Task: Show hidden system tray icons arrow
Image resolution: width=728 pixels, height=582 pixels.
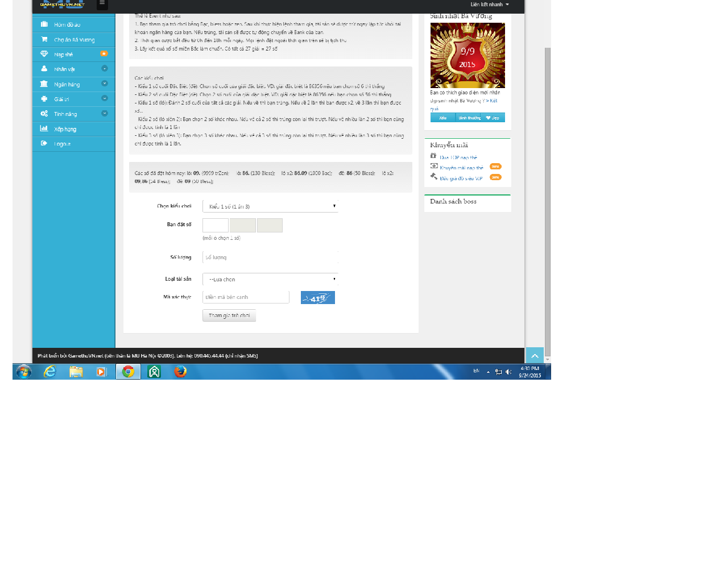Action: tap(488, 372)
